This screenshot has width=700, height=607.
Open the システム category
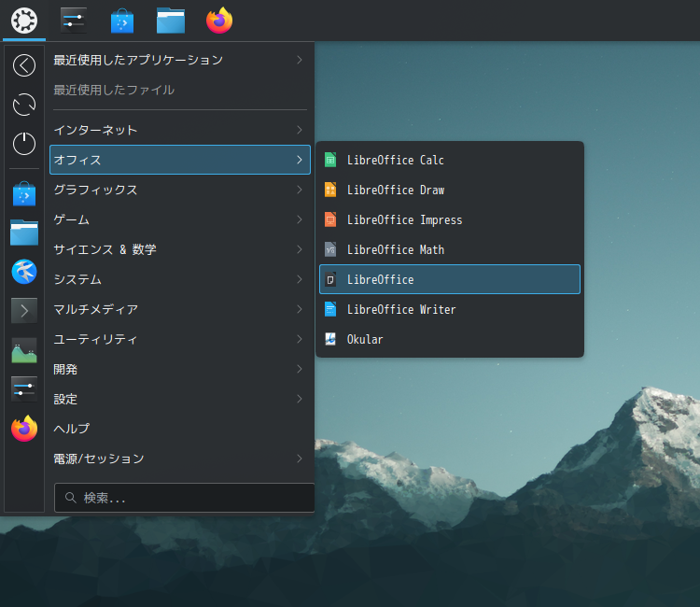[180, 279]
